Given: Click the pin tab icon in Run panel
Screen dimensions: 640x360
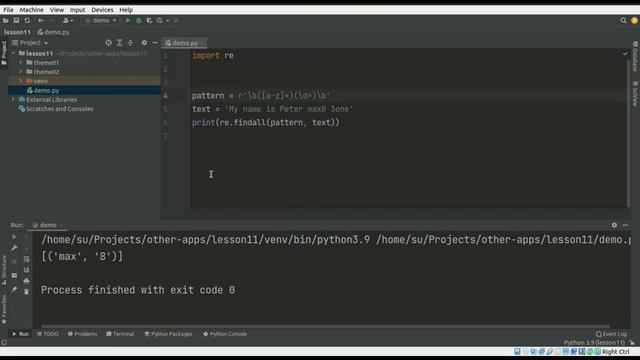Looking at the screenshot, I should pos(14,289).
